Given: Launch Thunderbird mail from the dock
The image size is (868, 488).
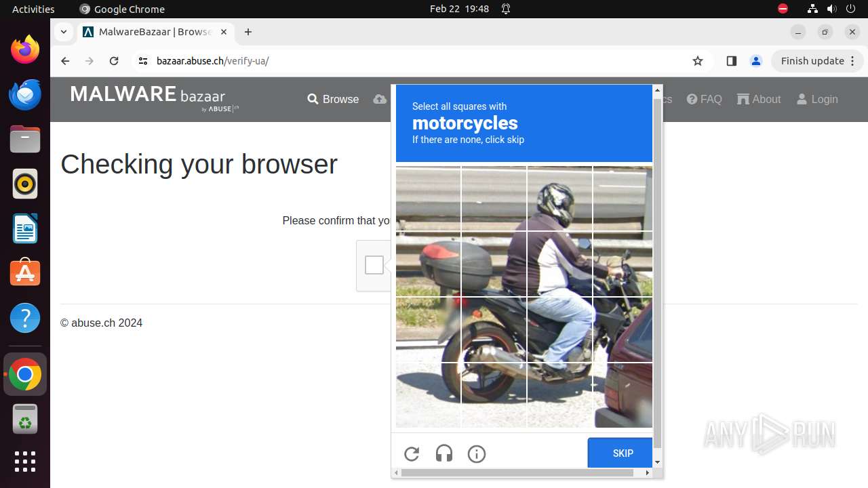Looking at the screenshot, I should [x=25, y=94].
